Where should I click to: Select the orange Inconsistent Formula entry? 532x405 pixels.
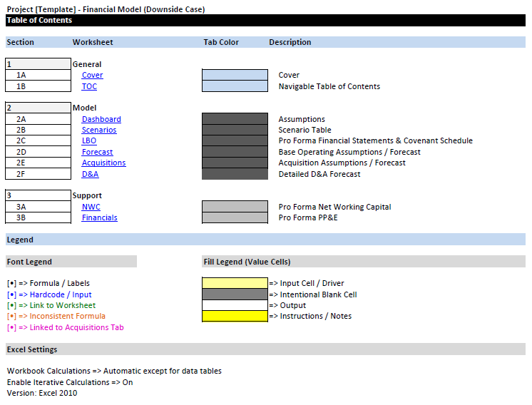[x=56, y=316]
